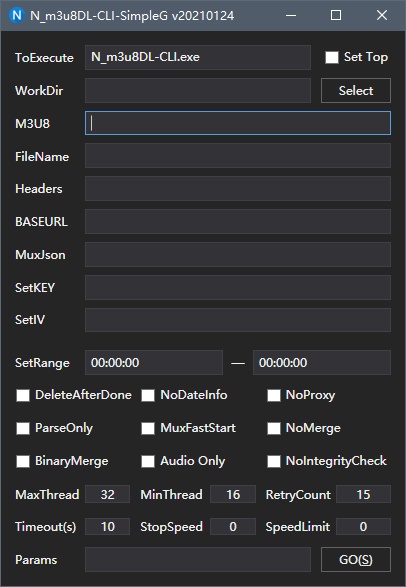
Task: Check the NoProxy option
Action: click(x=274, y=395)
